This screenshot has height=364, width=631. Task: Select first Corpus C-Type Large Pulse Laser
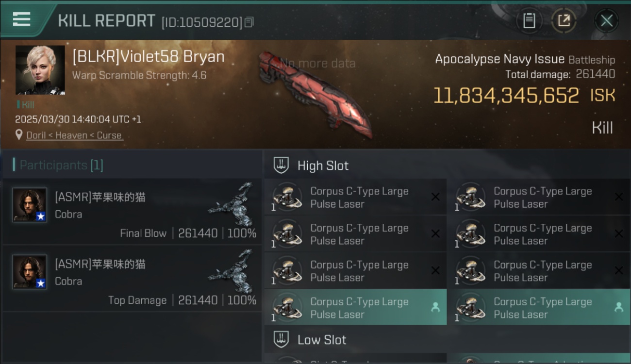point(355,198)
